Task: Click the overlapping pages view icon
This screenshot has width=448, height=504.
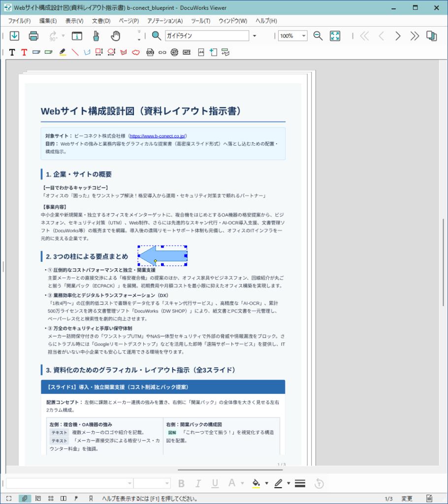Action: [x=432, y=35]
